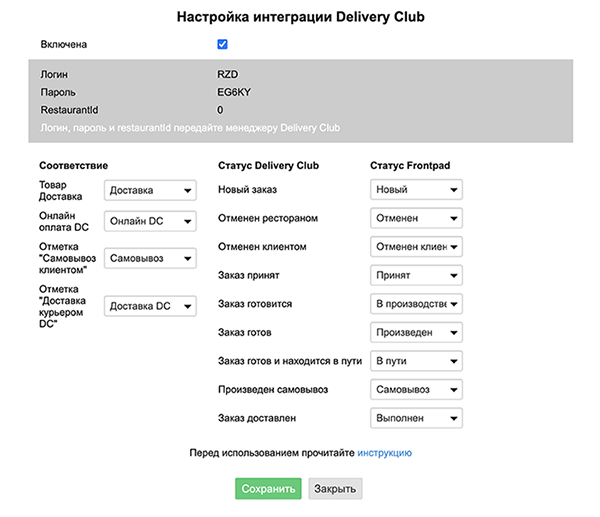The image size is (600, 517).
Task: Click the Перед использованием прочитайте text
Action: [272, 453]
